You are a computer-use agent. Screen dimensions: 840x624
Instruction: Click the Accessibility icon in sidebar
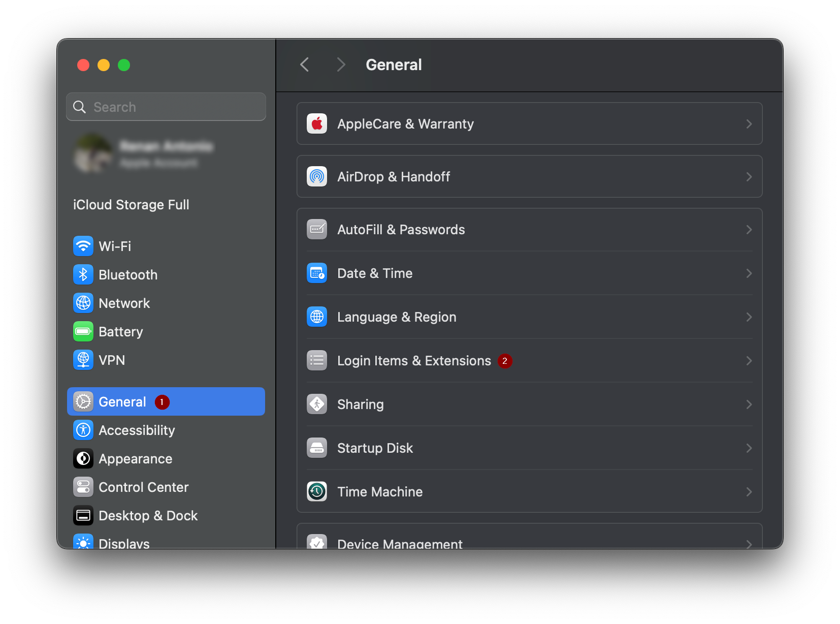click(83, 430)
